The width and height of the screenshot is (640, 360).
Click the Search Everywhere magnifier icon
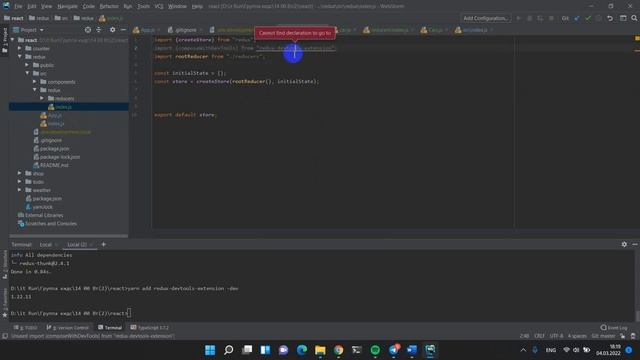(x=634, y=18)
